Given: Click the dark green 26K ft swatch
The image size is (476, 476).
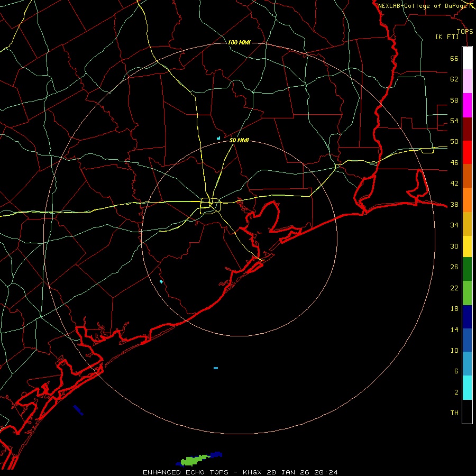Looking at the screenshot, I should (x=467, y=269).
